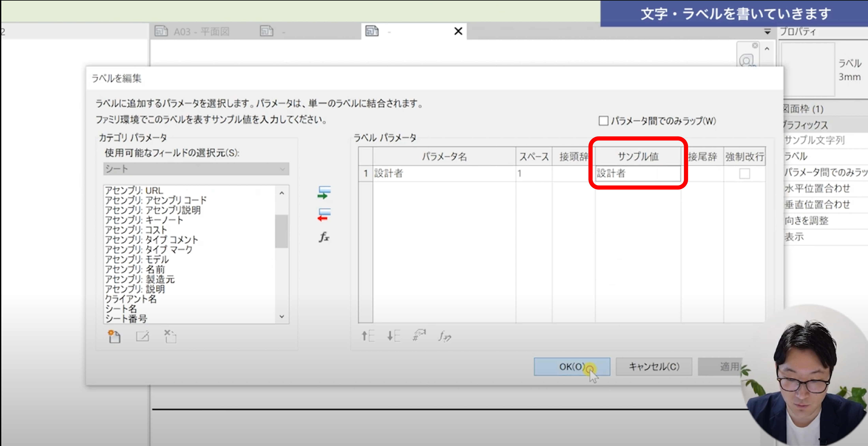Select シート番号 in the category list

[126, 318]
